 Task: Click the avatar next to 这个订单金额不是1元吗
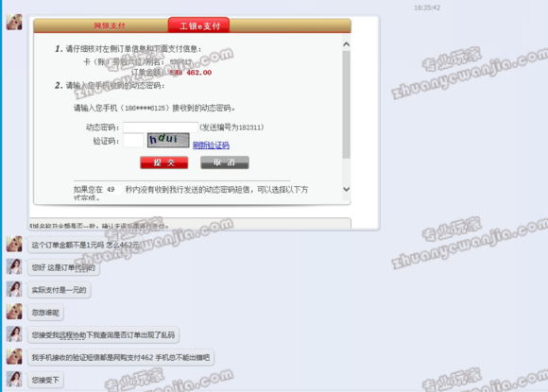click(x=14, y=244)
